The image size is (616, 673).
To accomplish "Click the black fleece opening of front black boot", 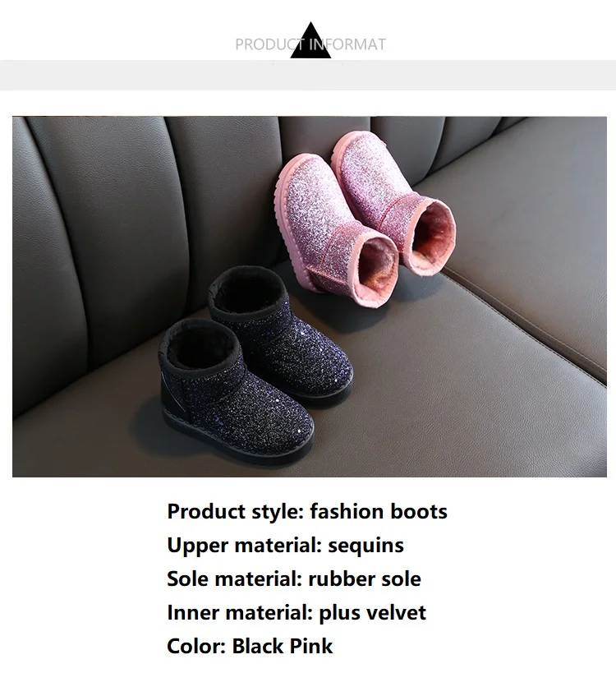I will pos(200,345).
